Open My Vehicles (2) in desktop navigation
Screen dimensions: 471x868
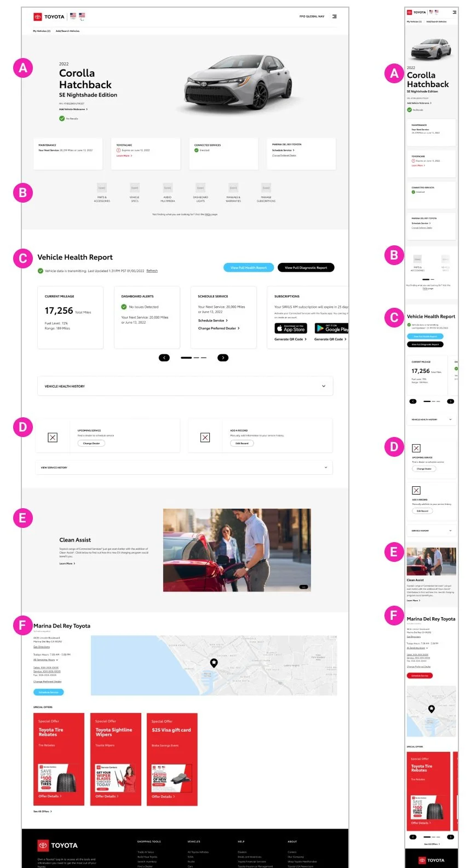(x=42, y=31)
